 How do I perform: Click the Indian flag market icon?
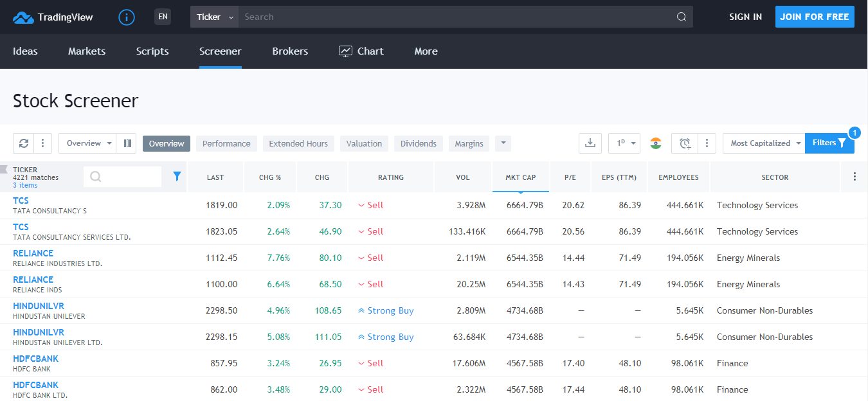point(655,143)
